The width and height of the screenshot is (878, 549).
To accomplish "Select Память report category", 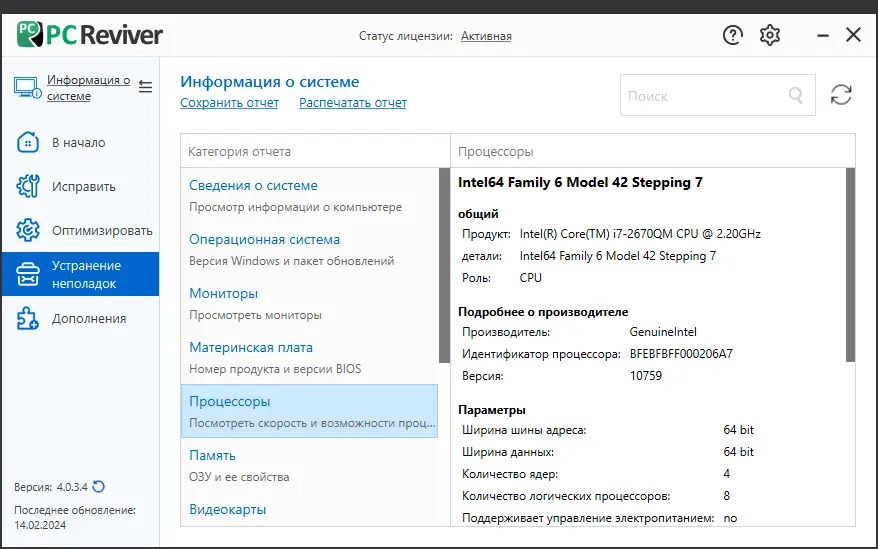I will click(x=213, y=456).
